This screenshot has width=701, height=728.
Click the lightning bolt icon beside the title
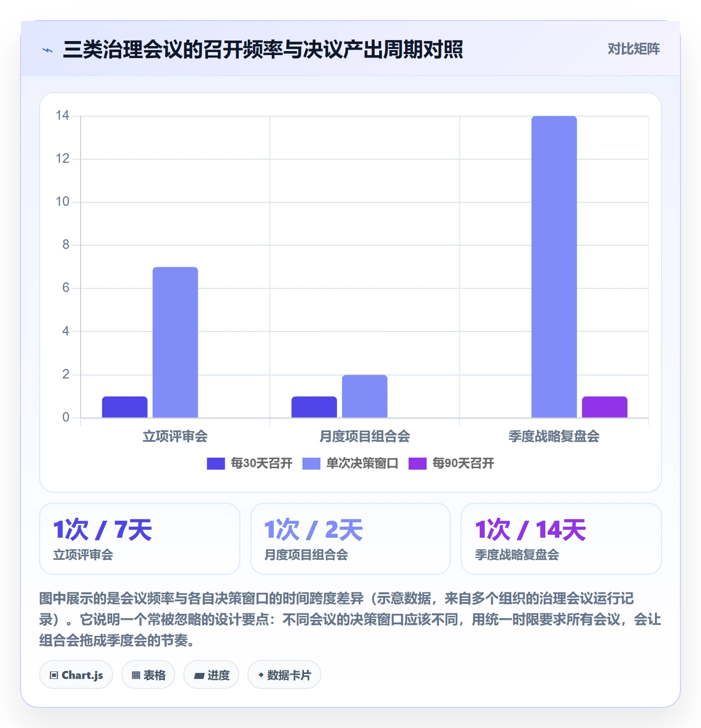pyautogui.click(x=48, y=50)
